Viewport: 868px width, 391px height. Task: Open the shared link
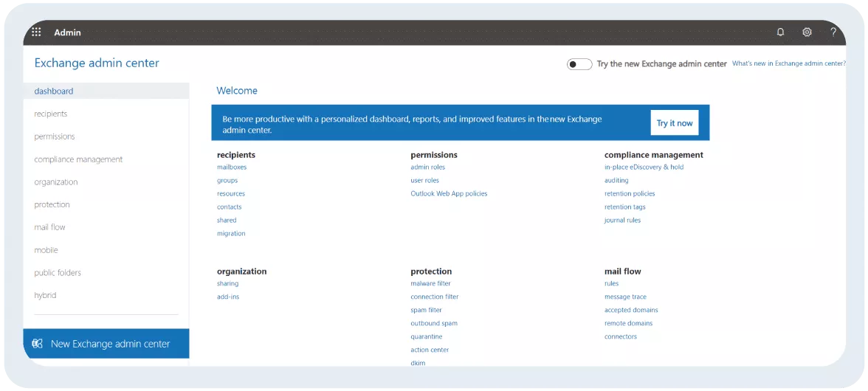(227, 220)
